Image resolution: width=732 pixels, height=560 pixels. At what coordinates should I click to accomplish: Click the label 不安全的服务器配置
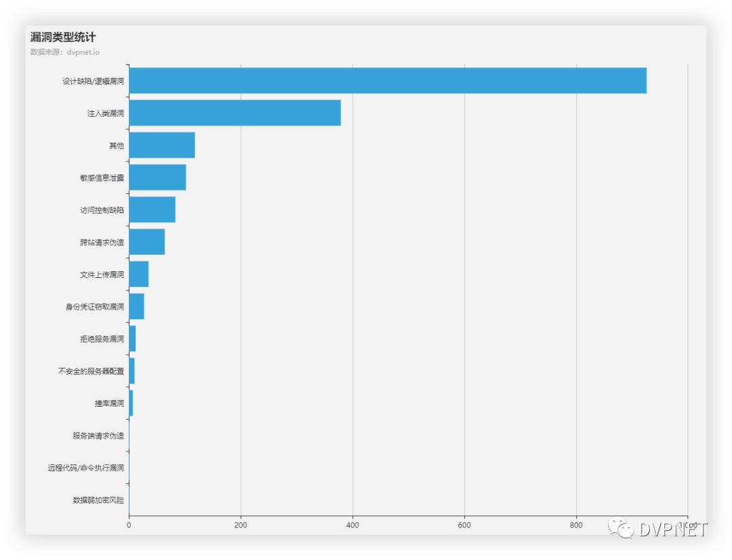[x=91, y=372]
